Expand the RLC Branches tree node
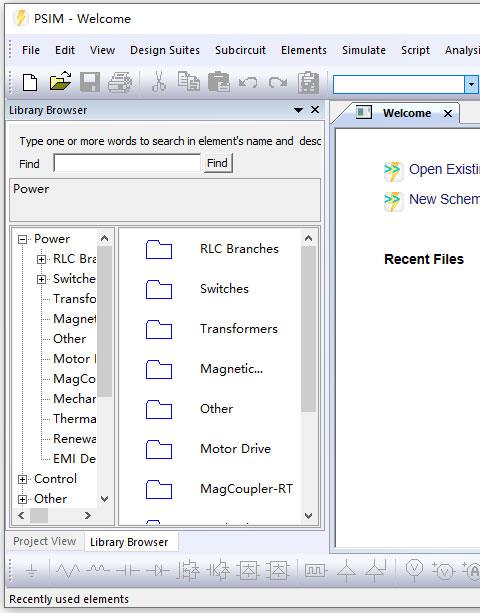 [41, 259]
